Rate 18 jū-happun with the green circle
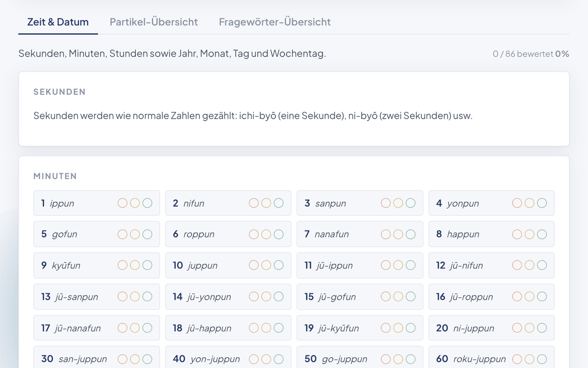 coord(279,328)
